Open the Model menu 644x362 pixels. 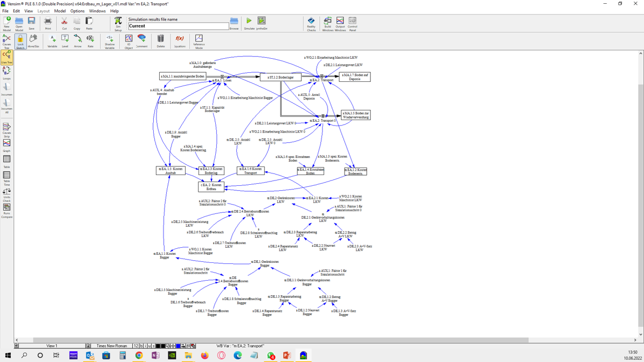[x=60, y=11]
